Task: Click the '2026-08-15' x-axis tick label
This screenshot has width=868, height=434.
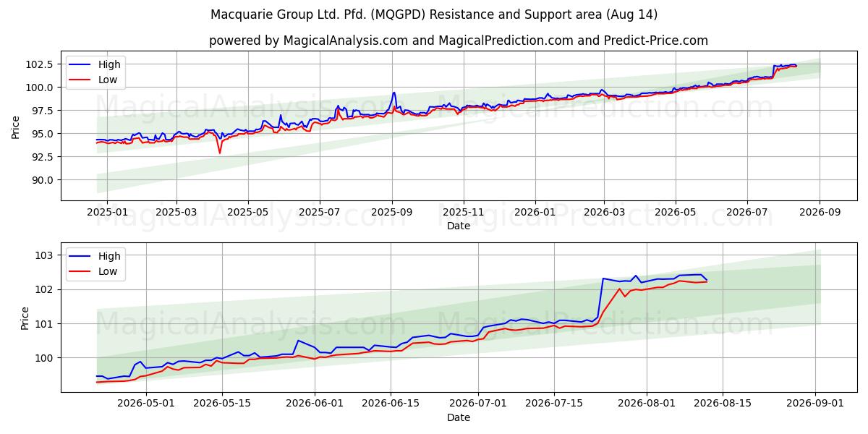Action: click(724, 404)
